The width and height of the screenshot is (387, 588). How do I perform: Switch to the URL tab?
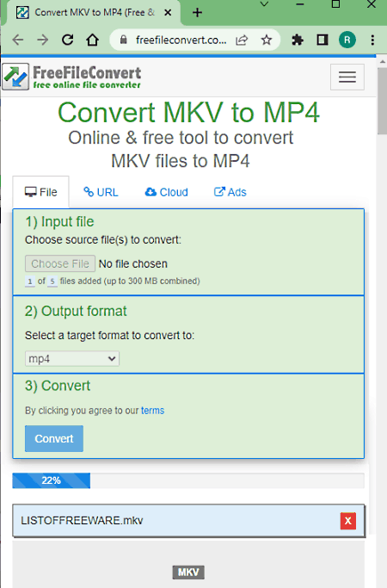click(x=101, y=192)
